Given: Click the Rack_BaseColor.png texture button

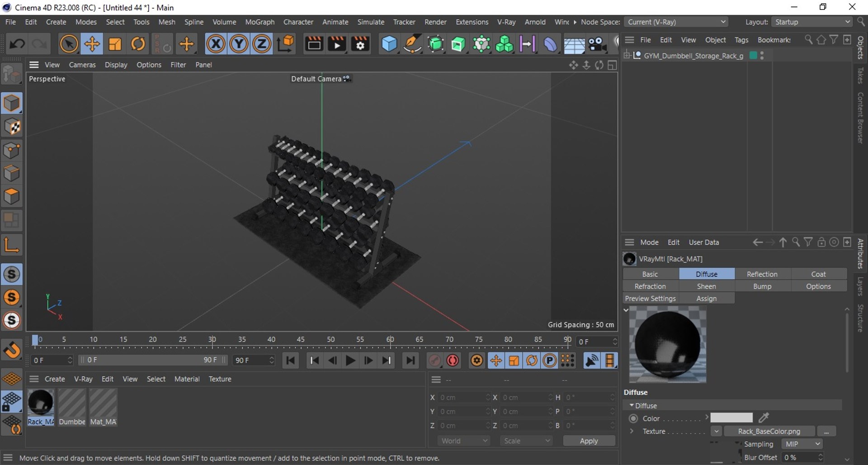Looking at the screenshot, I should [769, 432].
